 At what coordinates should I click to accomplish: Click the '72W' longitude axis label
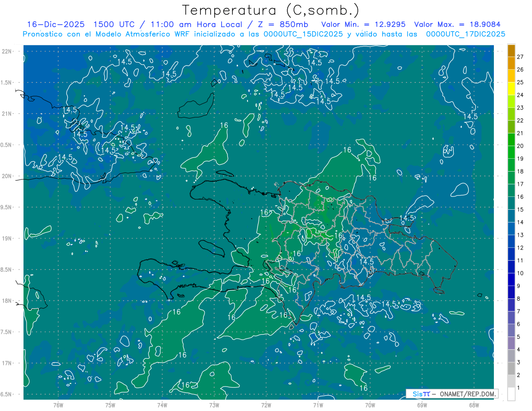[266, 405]
